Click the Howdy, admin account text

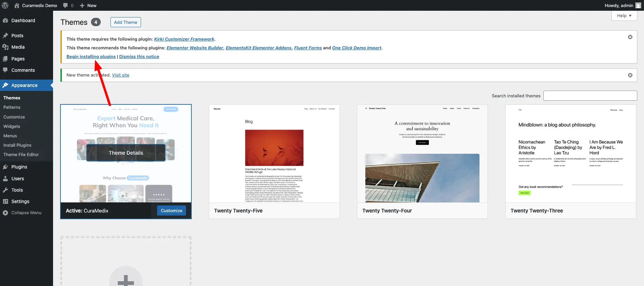(619, 5)
